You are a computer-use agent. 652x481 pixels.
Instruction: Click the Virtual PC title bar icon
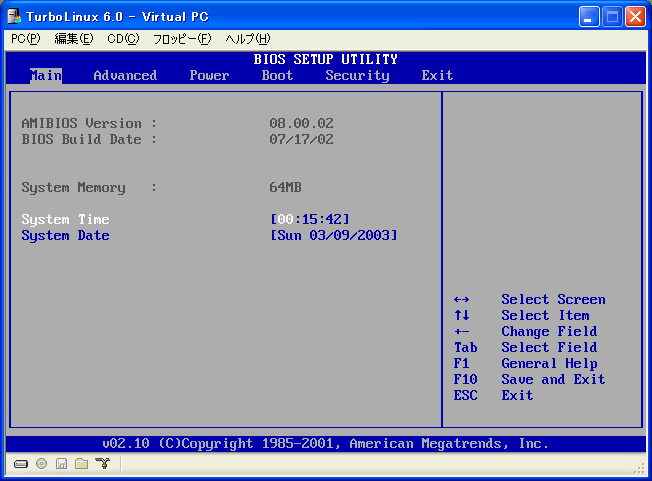[14, 16]
